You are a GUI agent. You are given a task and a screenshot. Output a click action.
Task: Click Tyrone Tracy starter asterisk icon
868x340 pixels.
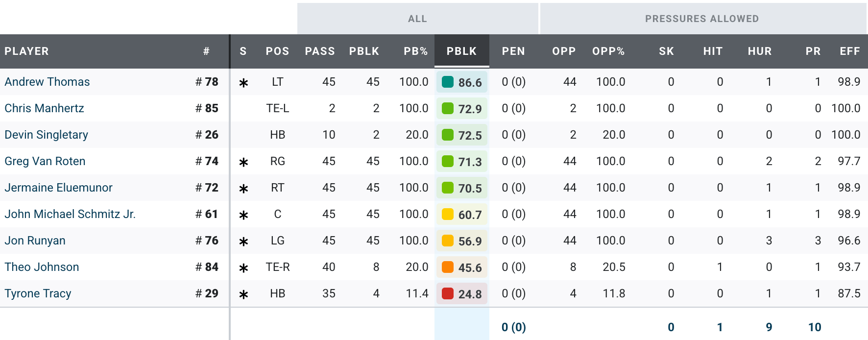click(243, 294)
